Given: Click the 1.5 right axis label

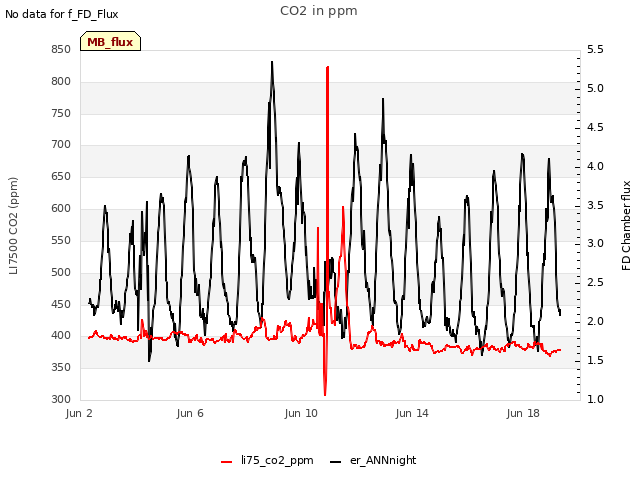Looking at the screenshot, I should point(595,360).
